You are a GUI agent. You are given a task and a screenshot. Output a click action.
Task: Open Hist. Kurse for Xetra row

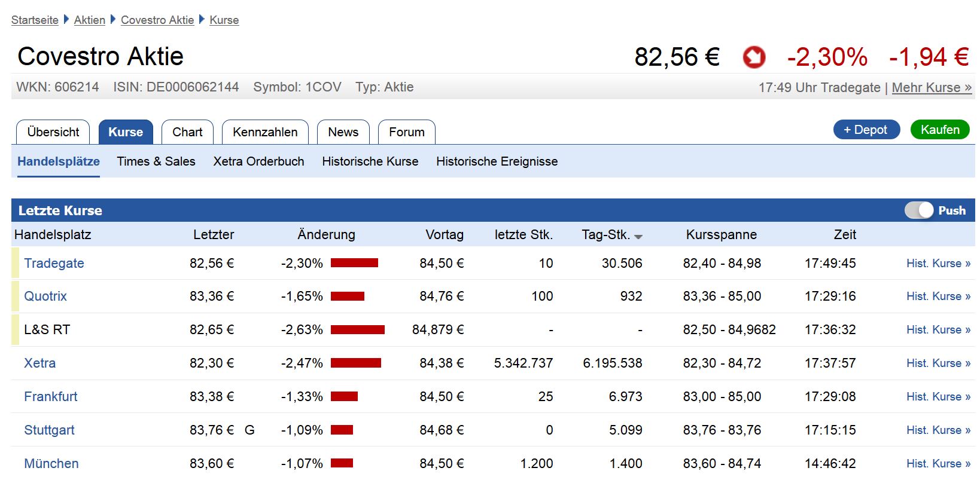(938, 363)
